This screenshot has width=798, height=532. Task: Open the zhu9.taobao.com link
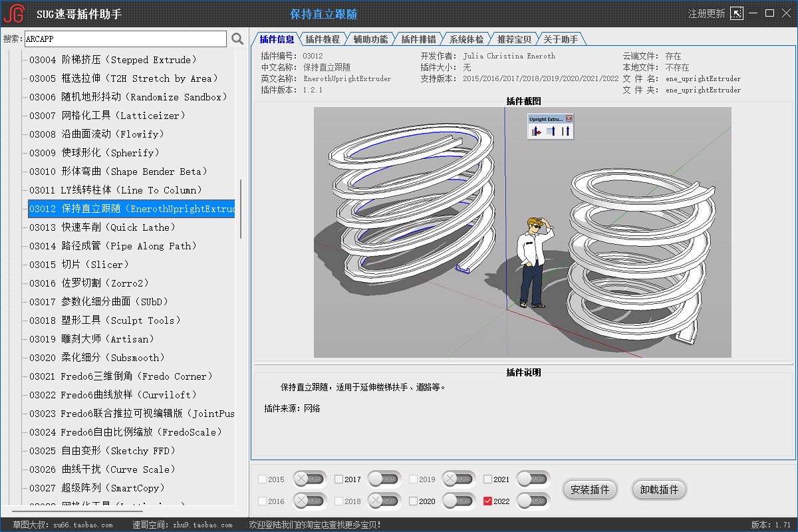201,525
